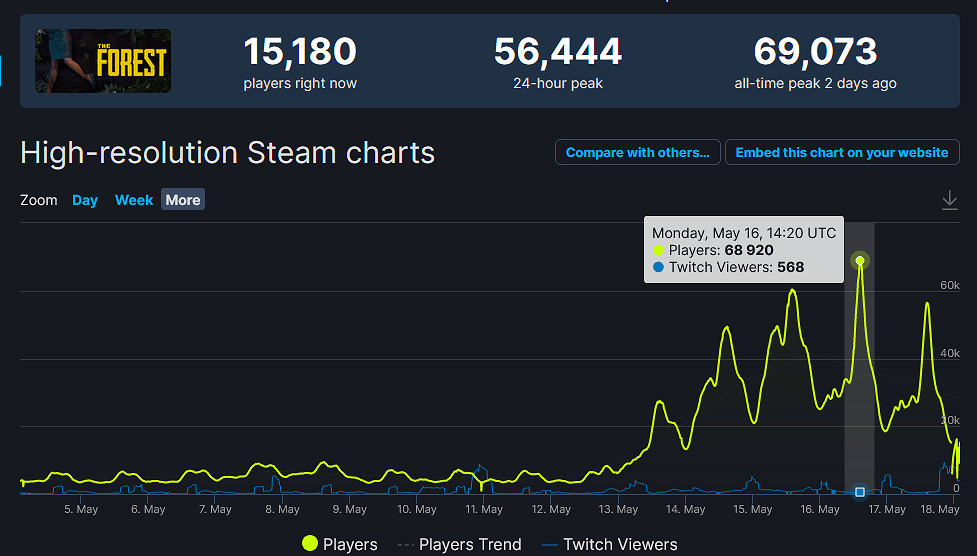Click Embed this chart on your website
Screen dimensions: 977x556
[841, 153]
